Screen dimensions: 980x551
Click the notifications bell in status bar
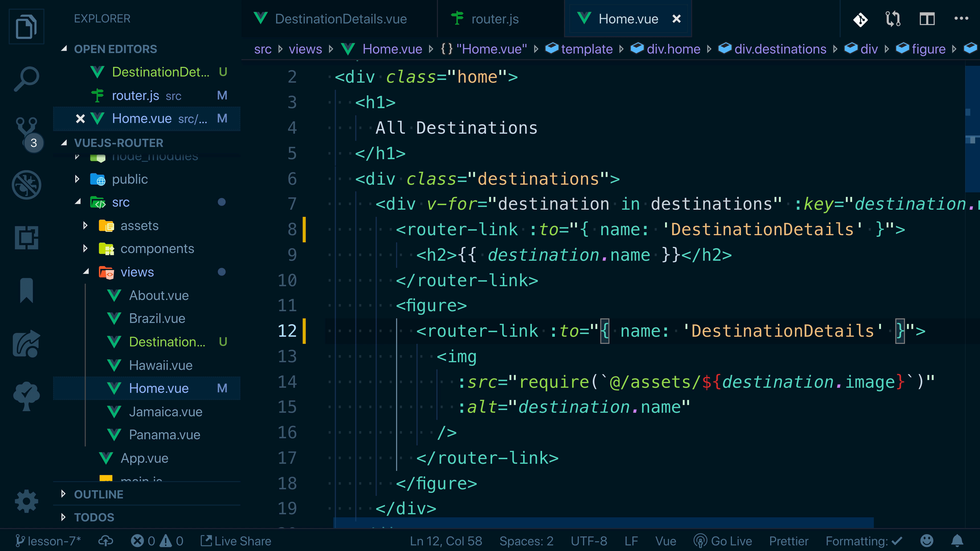point(957,541)
